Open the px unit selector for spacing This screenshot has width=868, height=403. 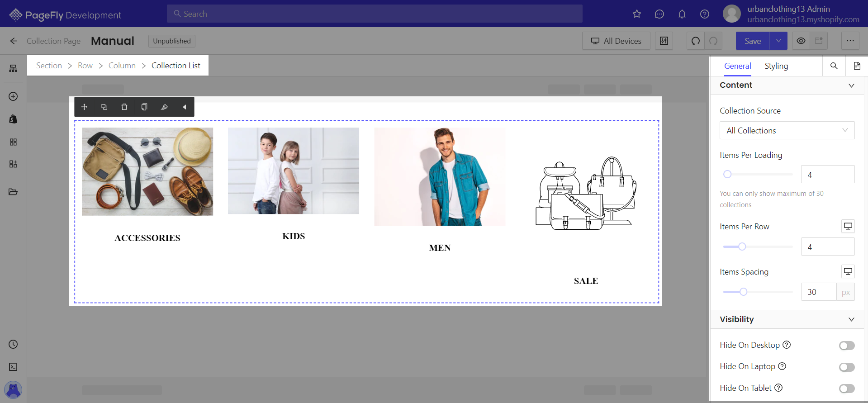845,292
